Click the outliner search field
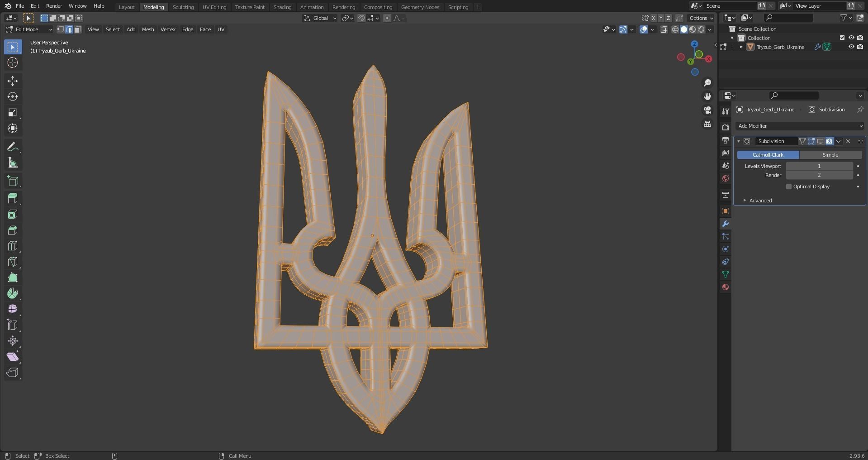Screen dimensions: 868x460 coord(788,18)
